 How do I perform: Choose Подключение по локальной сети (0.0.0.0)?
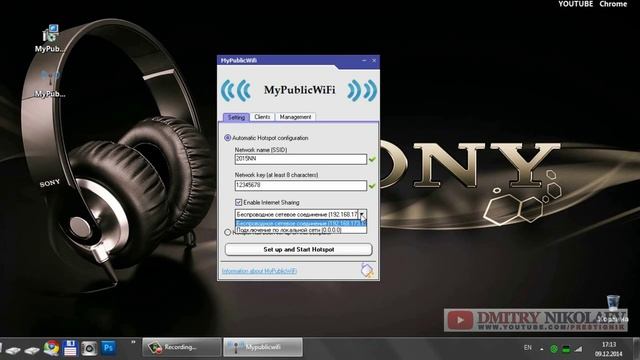pos(301,230)
